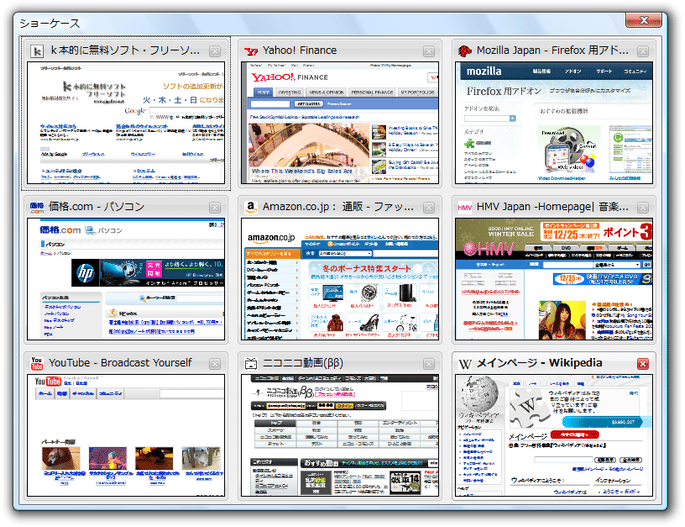
Task: Close the YouTube tab thumbnail
Action: tap(214, 364)
